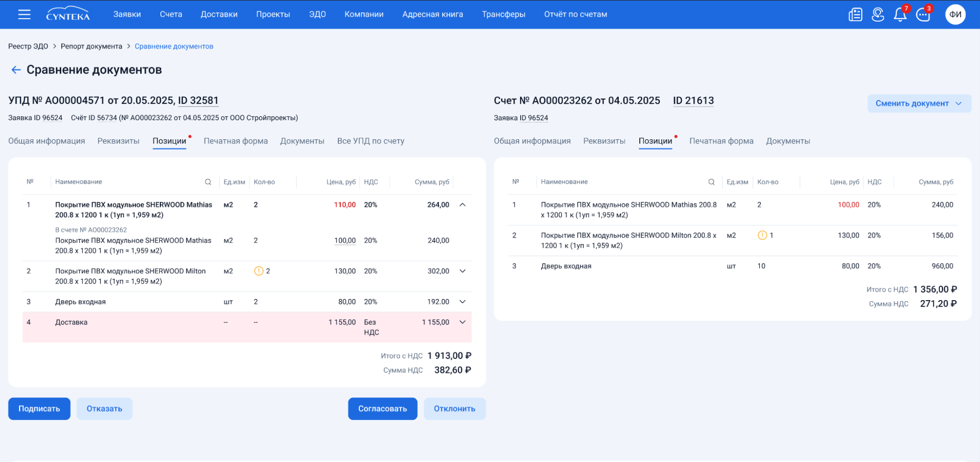
Task: Click sum 960,00 in Счет row 3
Action: (x=942, y=266)
